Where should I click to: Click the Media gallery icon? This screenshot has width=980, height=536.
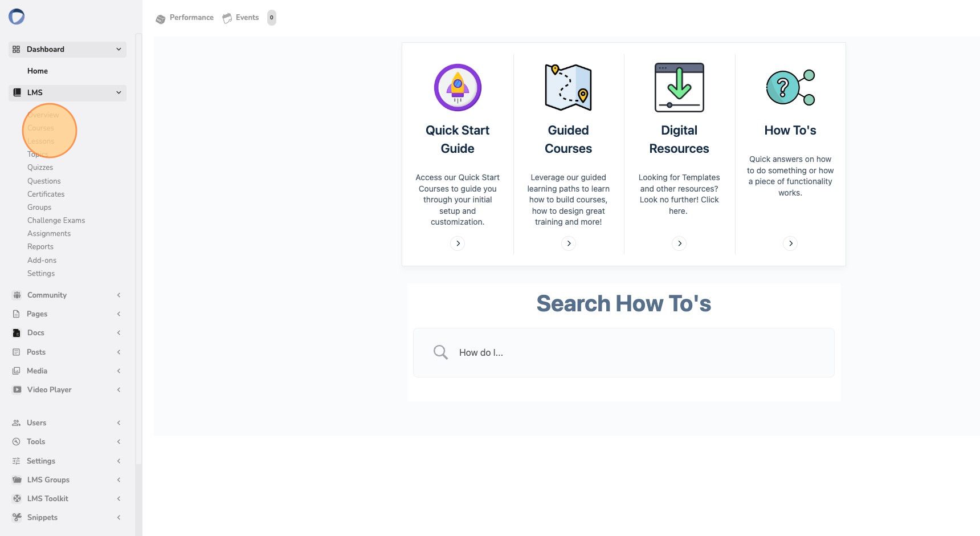coord(17,371)
